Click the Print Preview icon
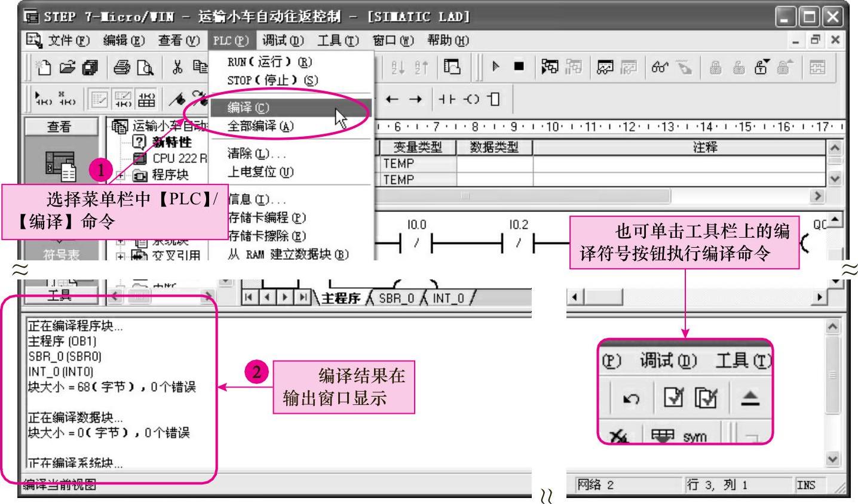Screen dimensions: 858x504 pyautogui.click(x=146, y=67)
